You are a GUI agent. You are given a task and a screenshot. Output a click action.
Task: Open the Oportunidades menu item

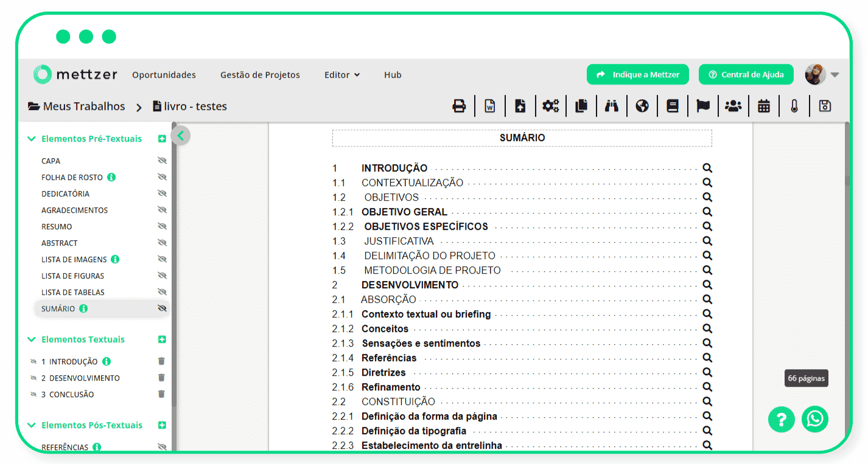click(x=164, y=75)
